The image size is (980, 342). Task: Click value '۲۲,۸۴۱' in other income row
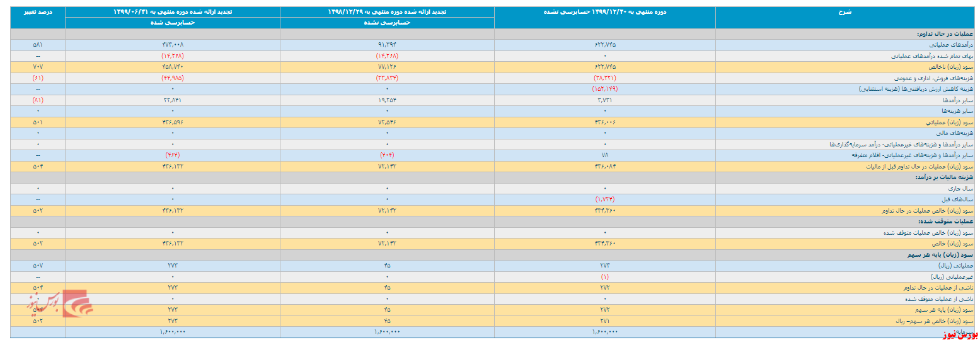[172, 100]
